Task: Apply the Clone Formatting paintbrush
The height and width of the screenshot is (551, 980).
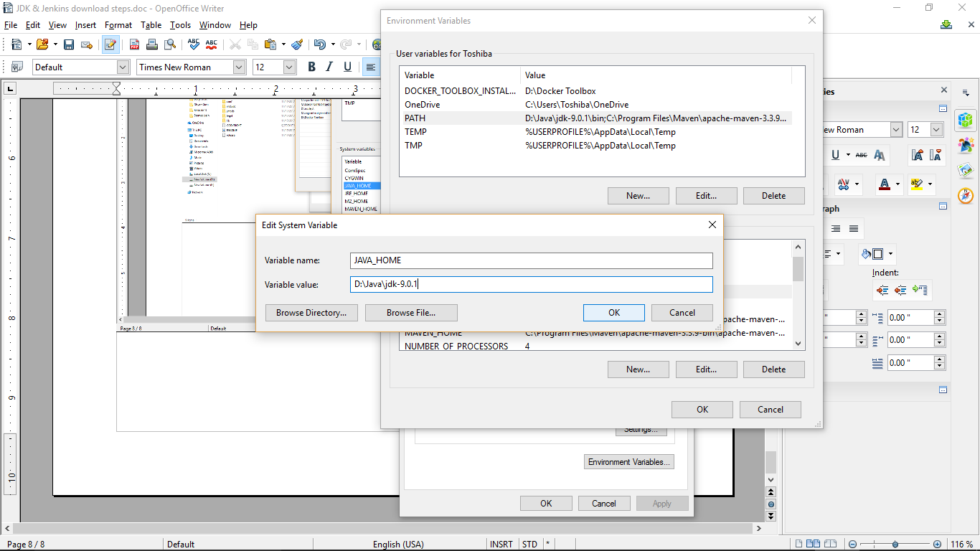Action: [298, 44]
